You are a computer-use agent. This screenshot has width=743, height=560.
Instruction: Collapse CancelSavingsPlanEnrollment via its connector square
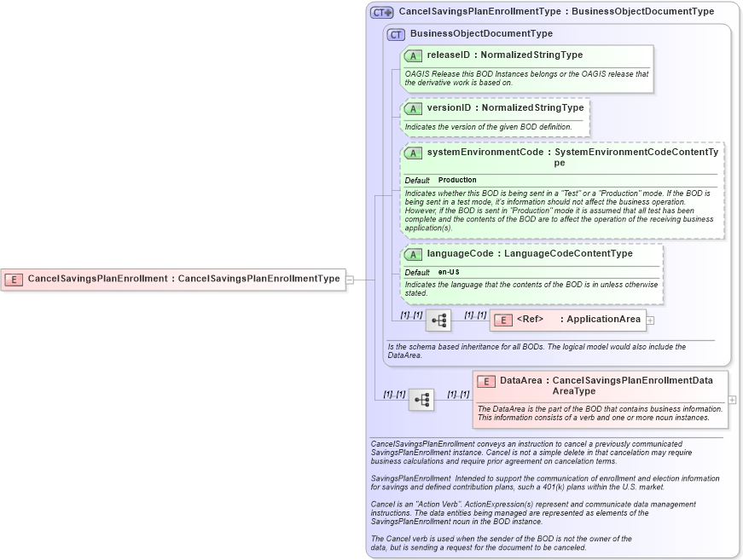pyautogui.click(x=350, y=279)
